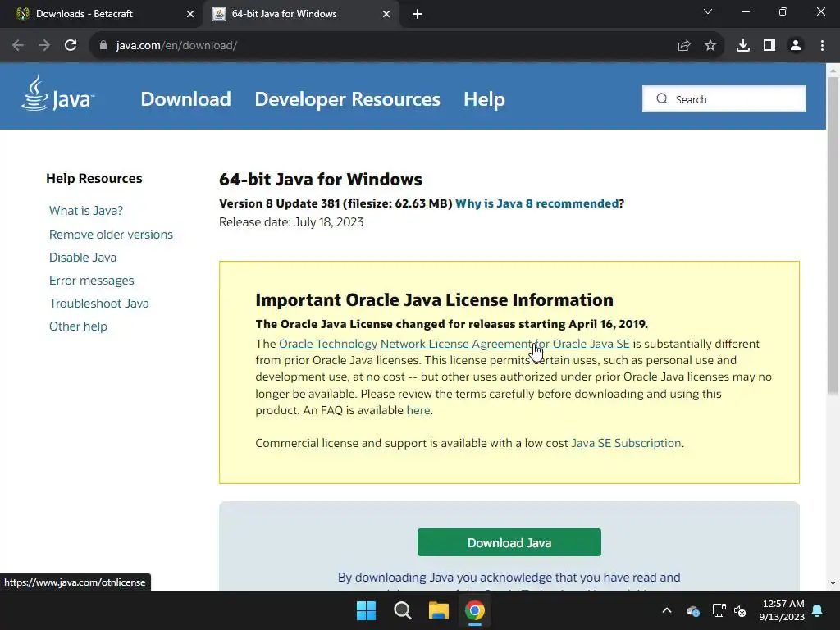The height and width of the screenshot is (630, 840).
Task: Open Chrome downloads tray icon
Action: tap(743, 46)
